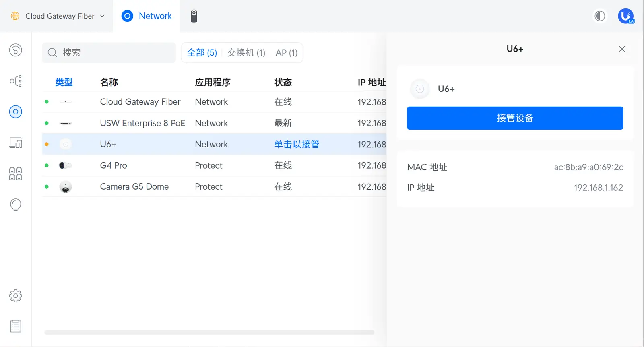Open the settings gear in sidebar

pyautogui.click(x=15, y=296)
